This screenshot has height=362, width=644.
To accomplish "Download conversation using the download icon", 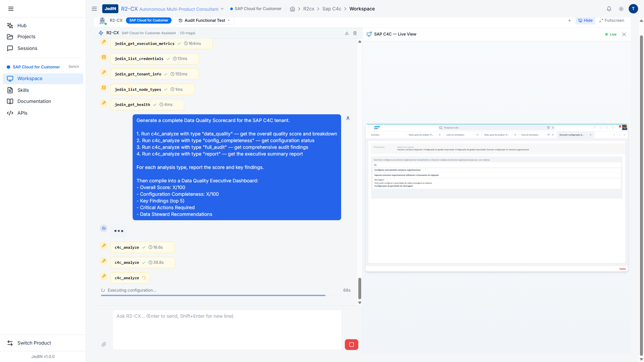I will coord(347,33).
